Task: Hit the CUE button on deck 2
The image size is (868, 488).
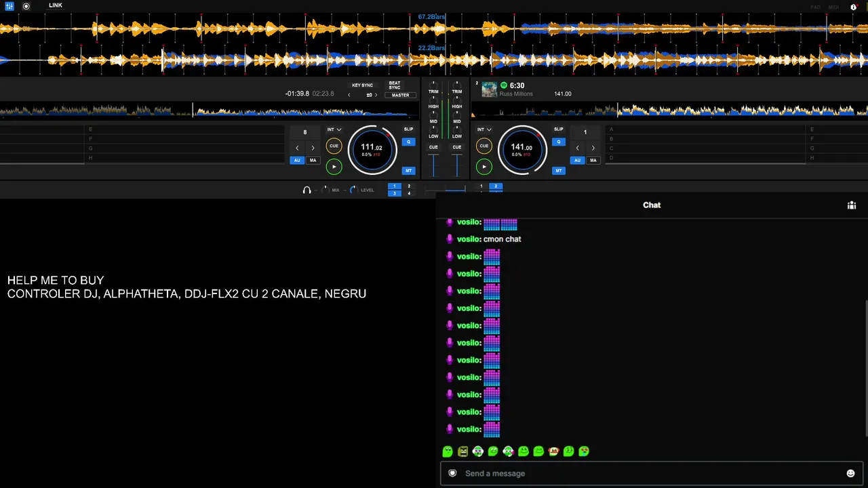Action: [484, 146]
